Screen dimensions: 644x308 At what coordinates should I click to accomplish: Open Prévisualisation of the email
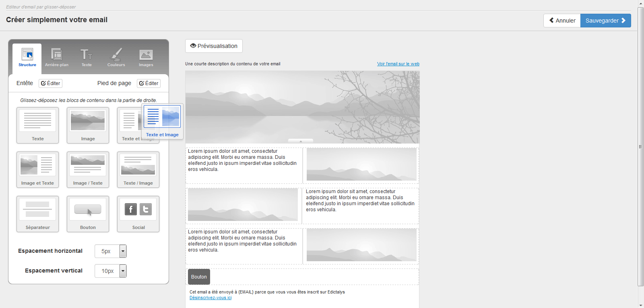pos(214,46)
